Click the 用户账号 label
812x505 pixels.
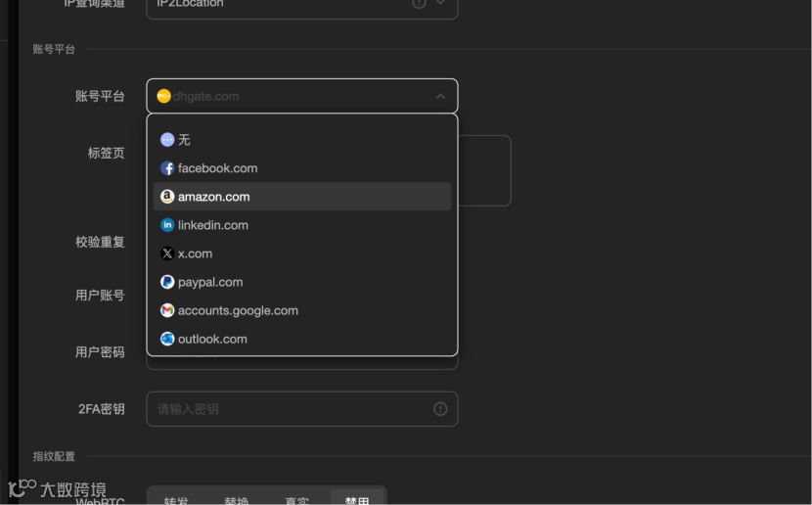coord(100,296)
